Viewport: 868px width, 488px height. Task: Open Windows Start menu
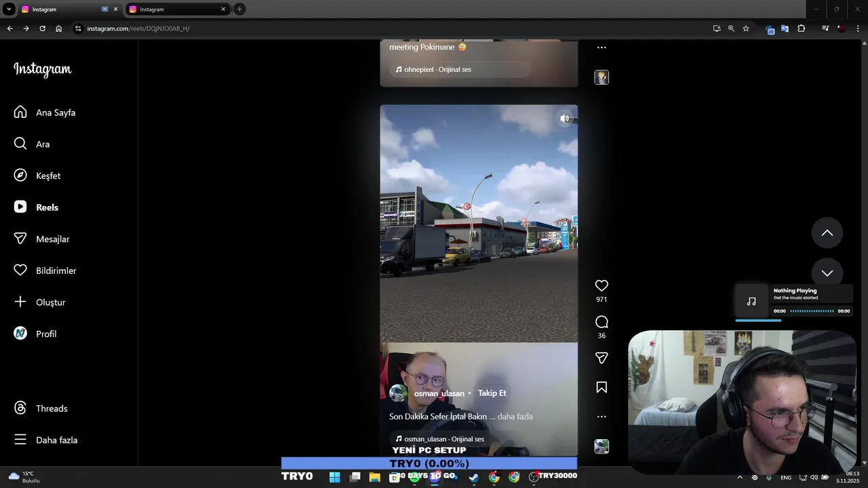tap(334, 477)
